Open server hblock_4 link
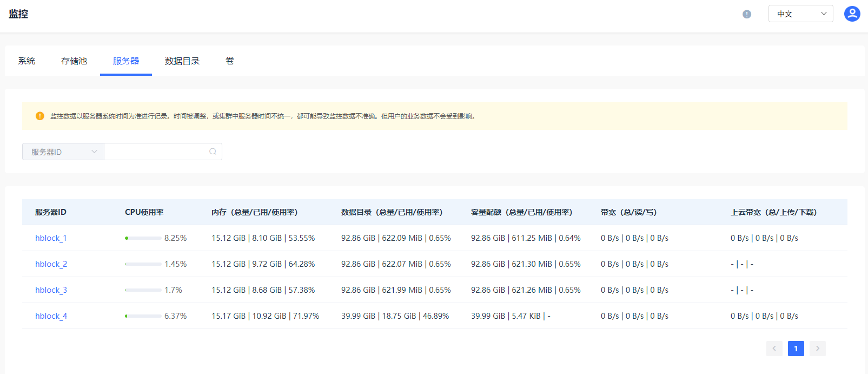This screenshot has width=868, height=374. (51, 316)
